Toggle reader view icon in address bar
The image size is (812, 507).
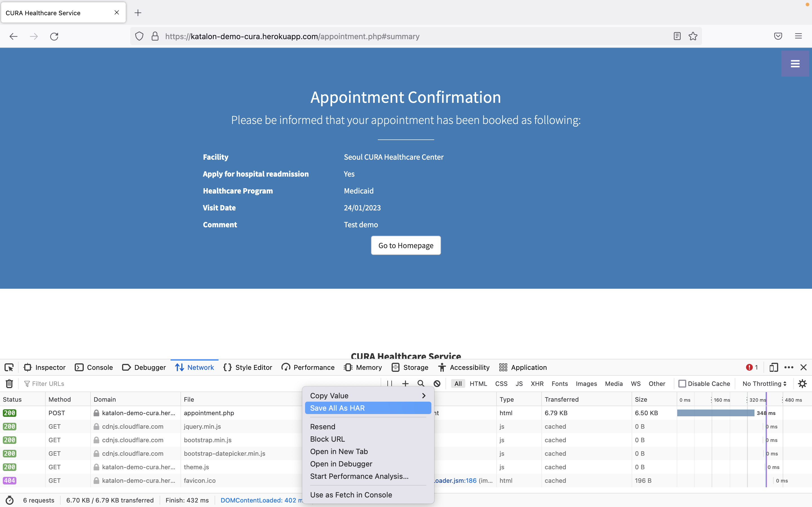(x=677, y=36)
